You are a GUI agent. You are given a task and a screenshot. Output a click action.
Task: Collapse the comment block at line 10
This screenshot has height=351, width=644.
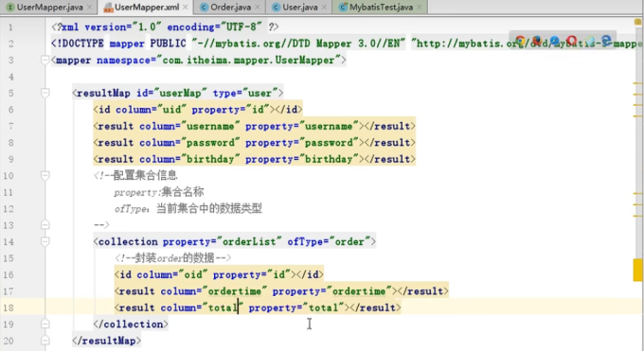click(x=45, y=176)
